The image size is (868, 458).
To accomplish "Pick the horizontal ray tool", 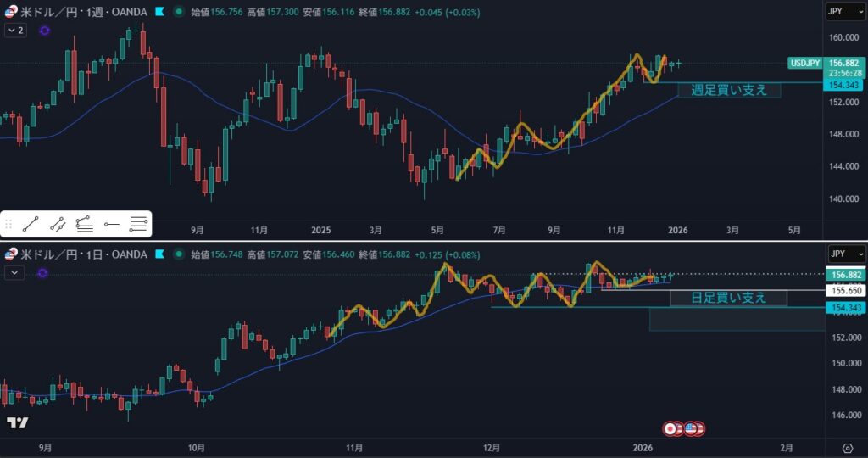I will pos(112,225).
